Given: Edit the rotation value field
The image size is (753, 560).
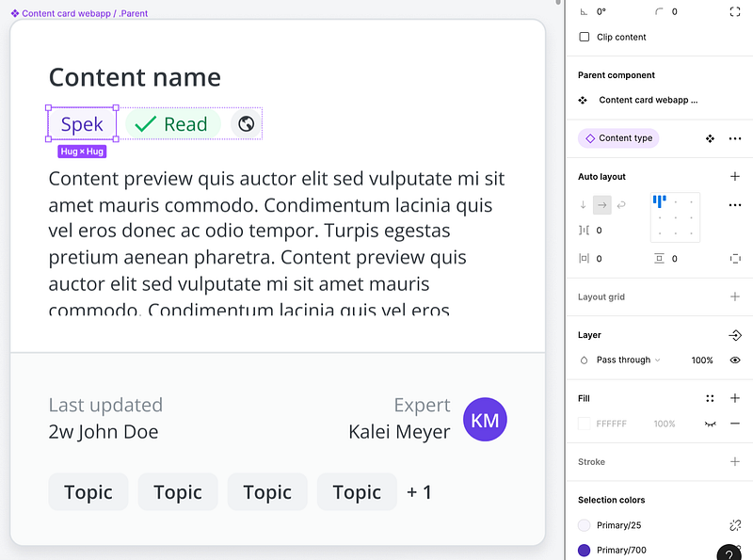Looking at the screenshot, I should pos(601,12).
